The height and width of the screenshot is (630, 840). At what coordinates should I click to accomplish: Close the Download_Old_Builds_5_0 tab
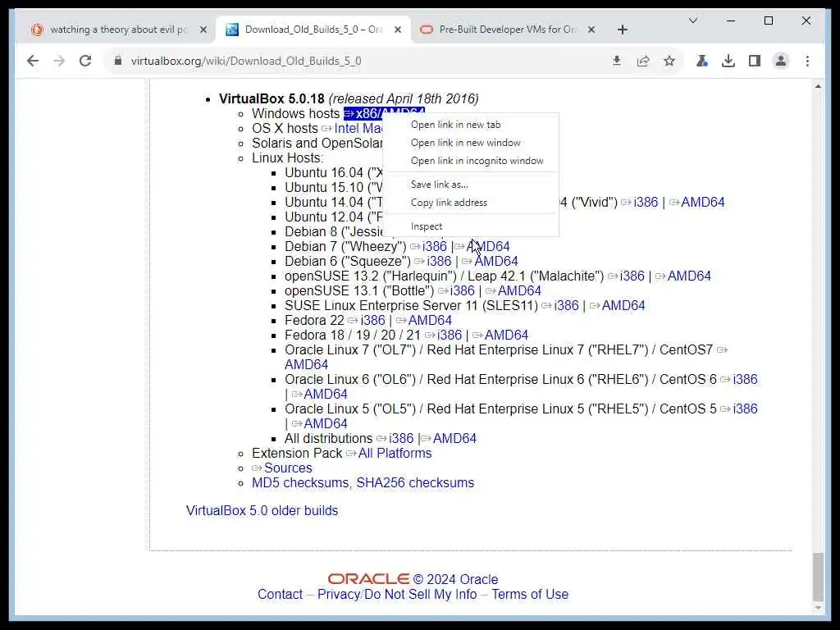coord(398,30)
